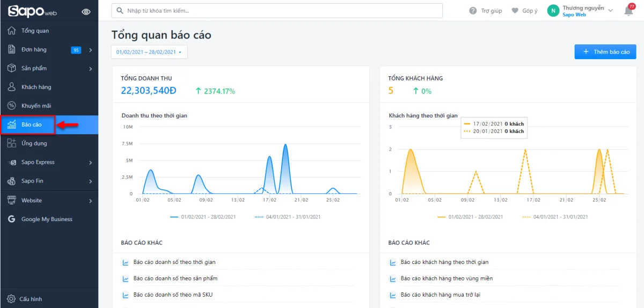Viewport: 644px width, 308px height.
Task: Click the Trợ giúp help question-mark icon
Action: 473,11
